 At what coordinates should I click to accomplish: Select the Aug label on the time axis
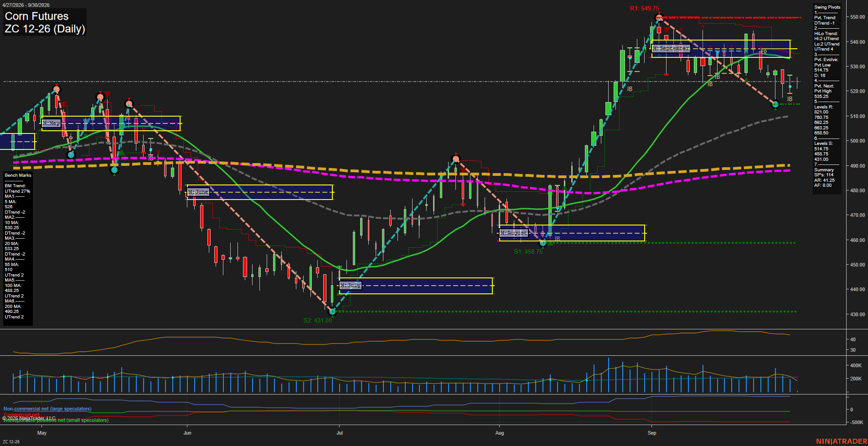point(500,433)
